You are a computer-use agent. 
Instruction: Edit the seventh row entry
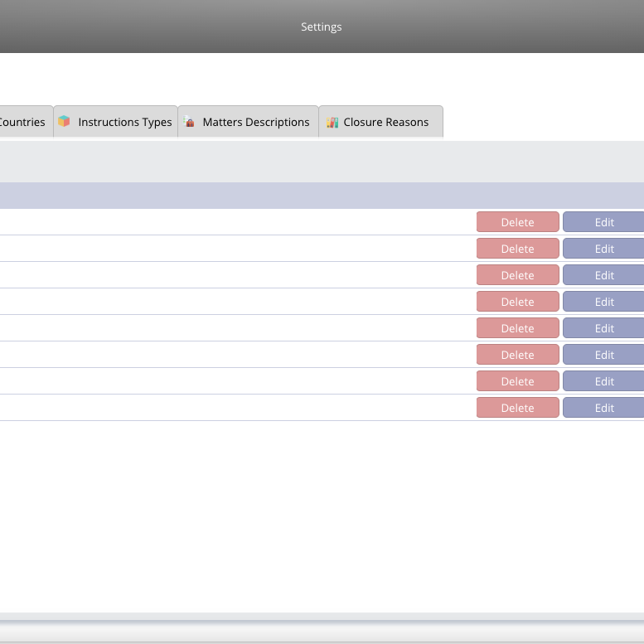603,381
